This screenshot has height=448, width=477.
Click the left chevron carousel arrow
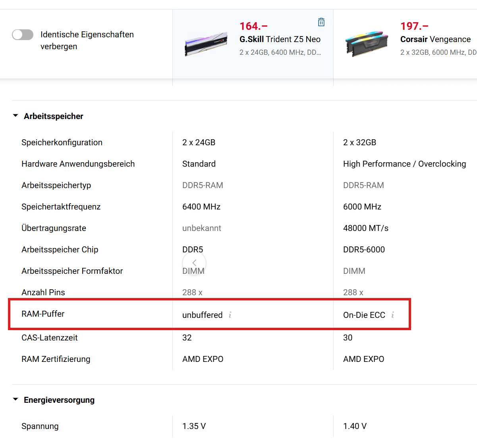coord(194,263)
